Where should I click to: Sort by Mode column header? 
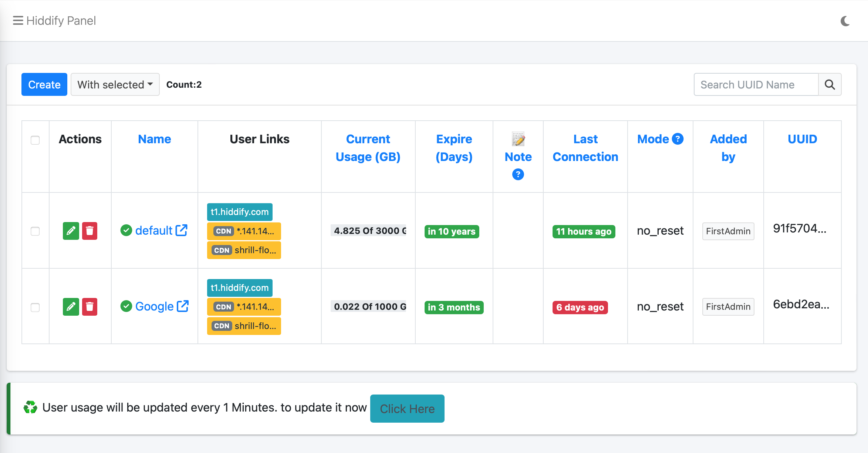tap(653, 139)
